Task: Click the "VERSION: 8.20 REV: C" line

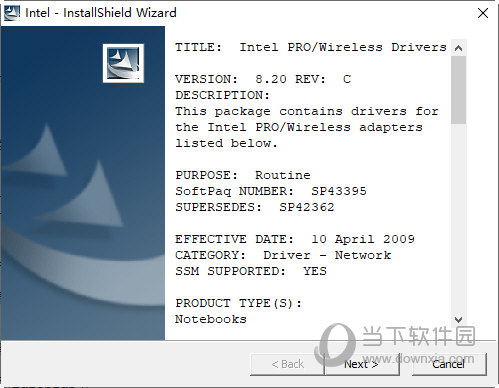Action: tap(263, 79)
